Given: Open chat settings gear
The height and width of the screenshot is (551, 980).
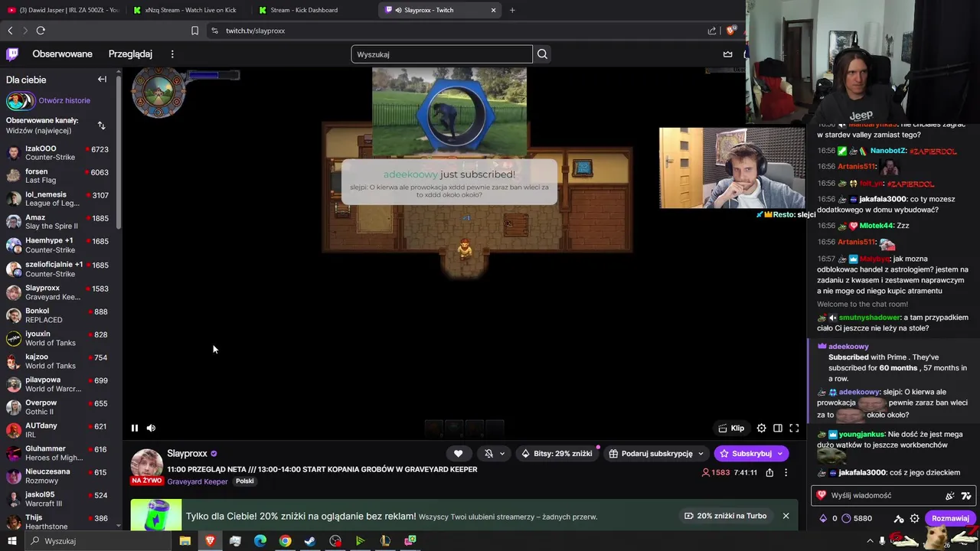Looking at the screenshot, I should [x=914, y=518].
